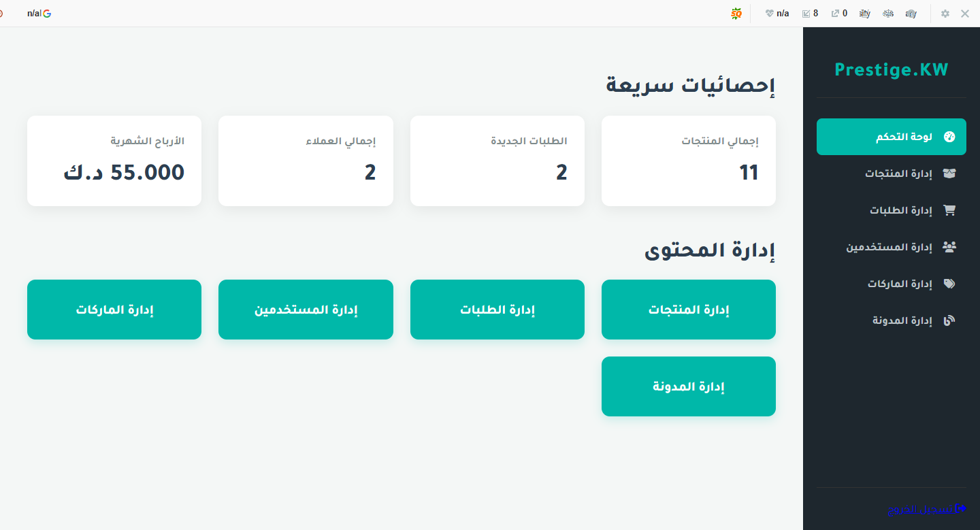Select the teal إدارة الماركات content button
This screenshot has width=980, height=530.
[114, 310]
